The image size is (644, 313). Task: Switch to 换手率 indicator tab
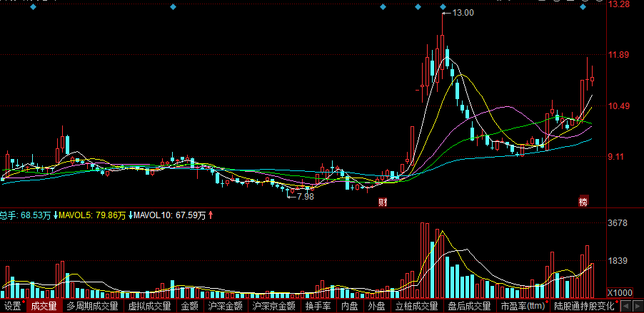(x=318, y=306)
